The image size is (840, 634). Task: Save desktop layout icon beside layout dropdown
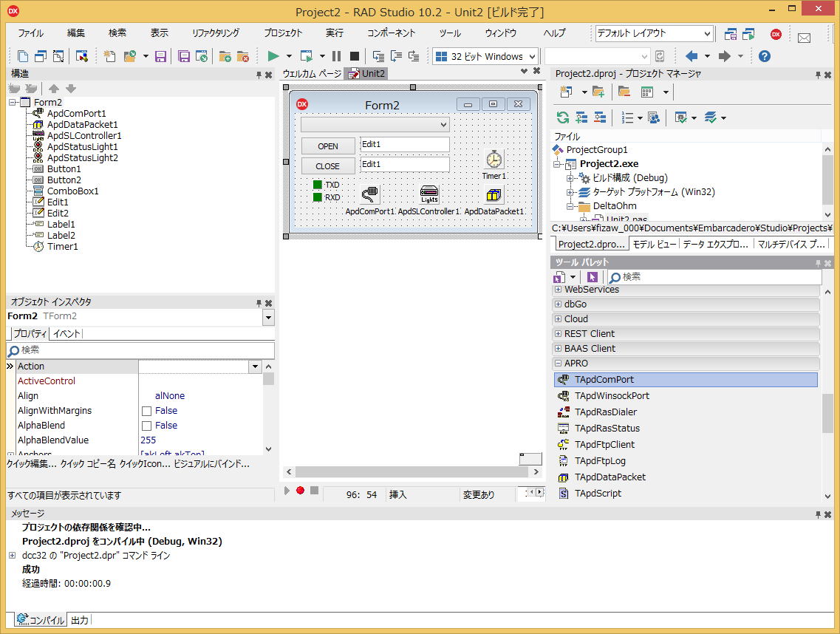pyautogui.click(x=730, y=34)
